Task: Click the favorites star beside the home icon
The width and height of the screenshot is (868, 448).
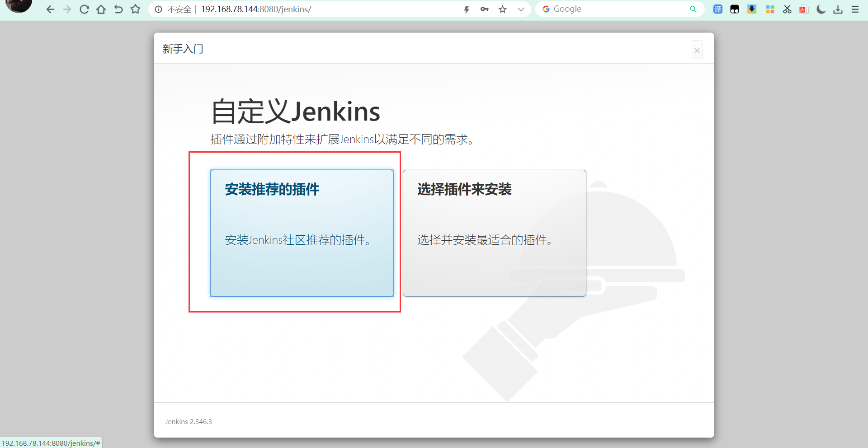Action: coord(135,9)
